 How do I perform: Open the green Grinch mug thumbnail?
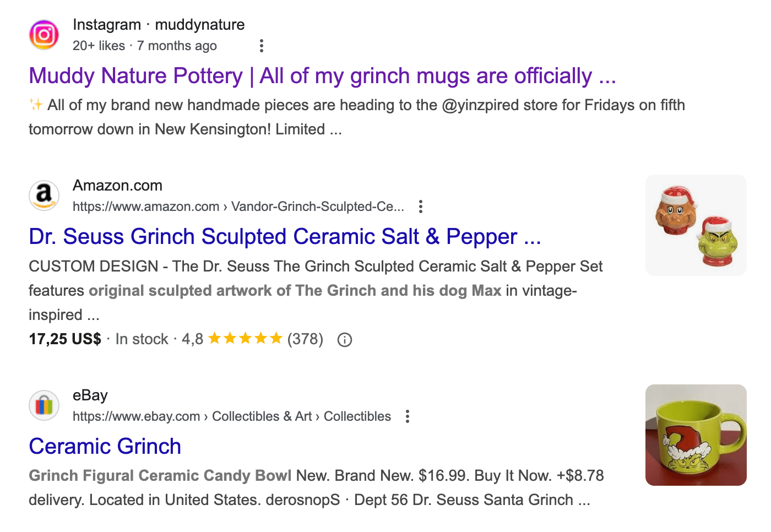coord(696,435)
